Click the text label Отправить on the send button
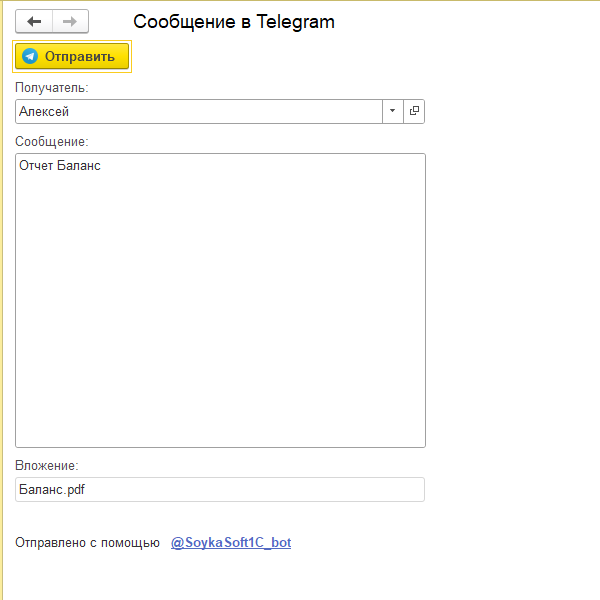The image size is (600, 600). (x=80, y=57)
